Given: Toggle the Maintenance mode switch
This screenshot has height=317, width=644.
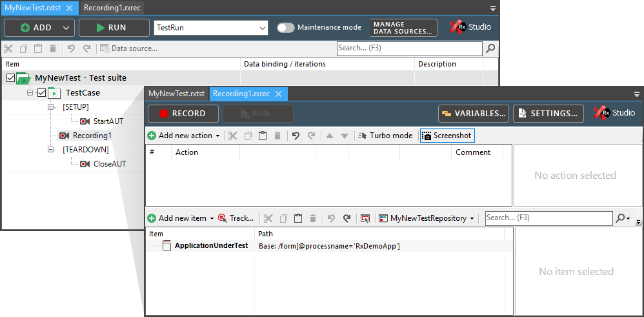Looking at the screenshot, I should coord(285,28).
